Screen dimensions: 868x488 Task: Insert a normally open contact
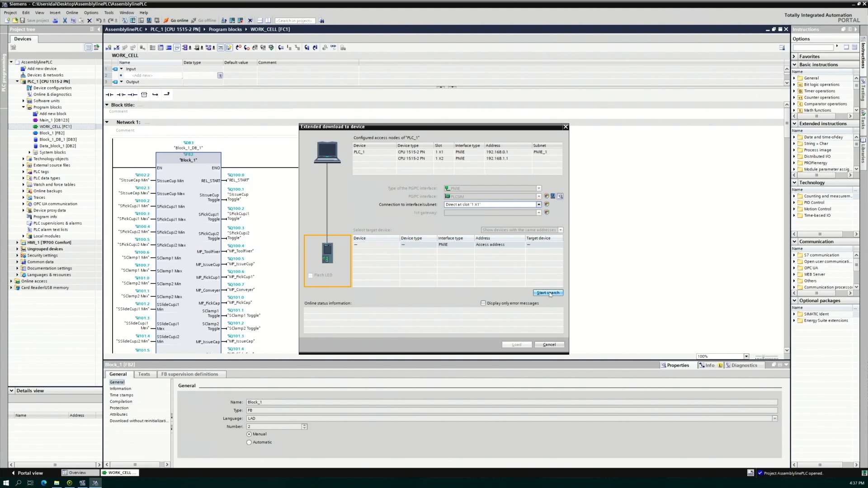[109, 94]
